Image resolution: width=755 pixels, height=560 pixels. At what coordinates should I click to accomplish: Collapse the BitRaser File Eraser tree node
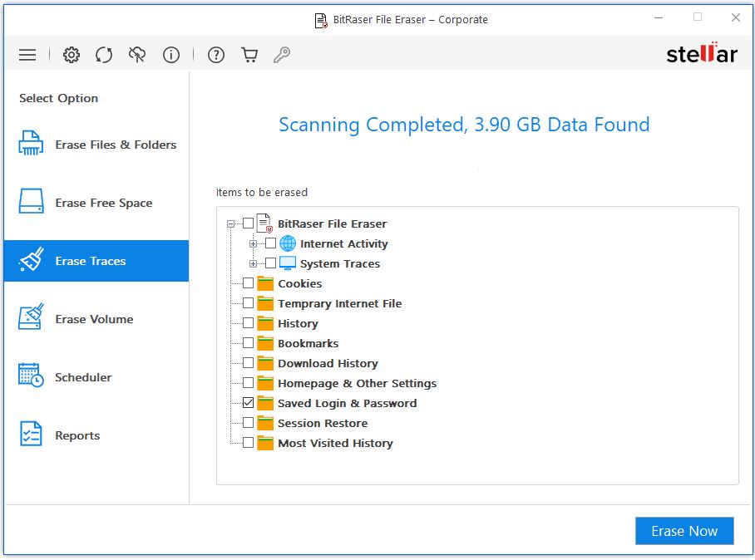click(230, 224)
